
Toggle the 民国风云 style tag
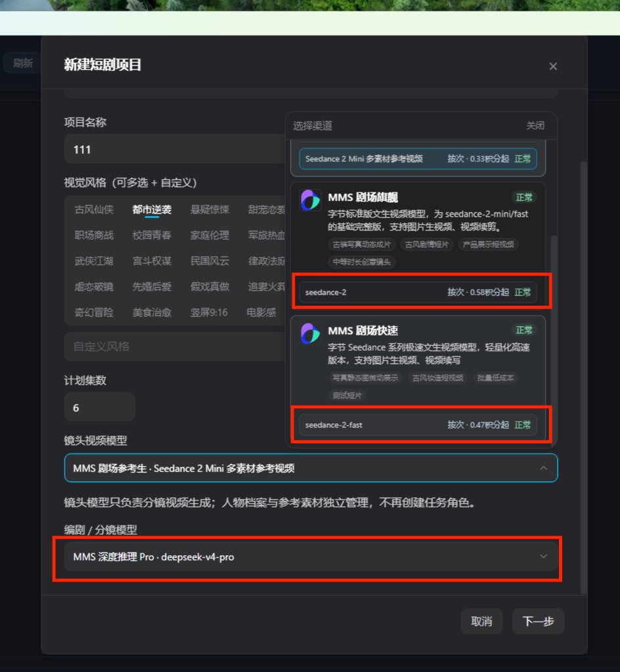[x=210, y=261]
